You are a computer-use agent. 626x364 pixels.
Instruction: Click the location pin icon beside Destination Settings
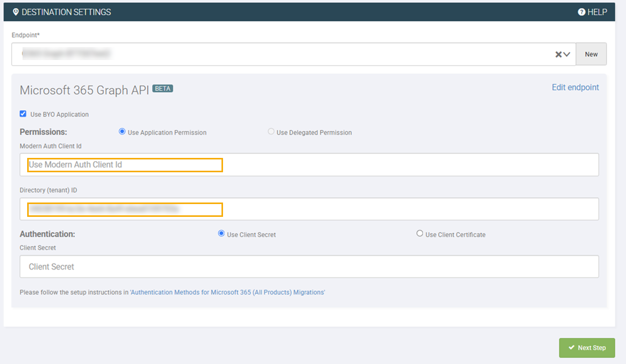tap(15, 12)
